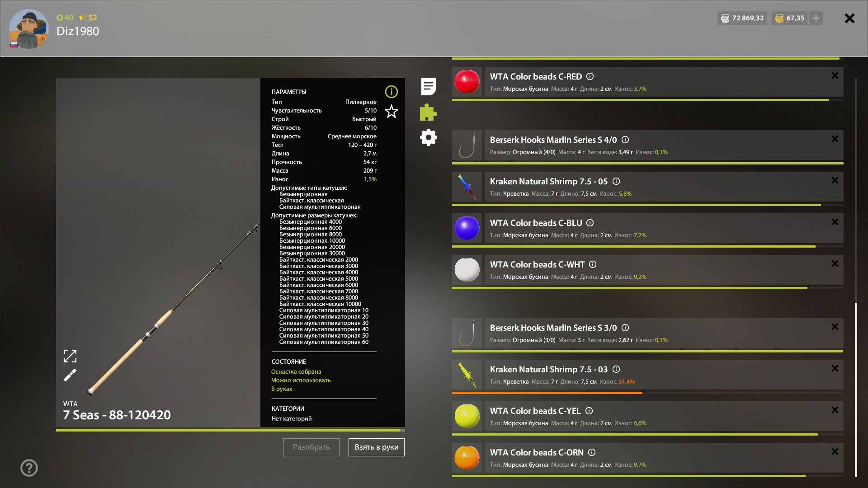Image resolution: width=868 pixels, height=488 pixels.
Task: Click the Силовая мультипликаторная 60 entry
Action: (x=324, y=342)
